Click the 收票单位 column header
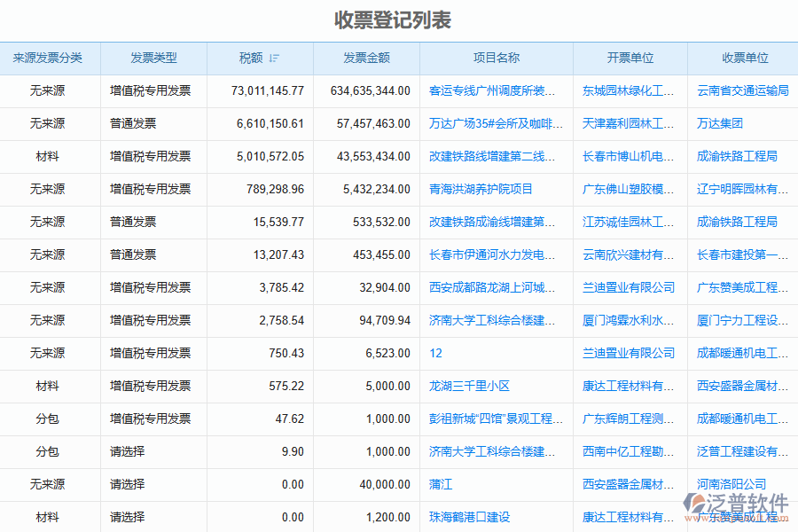Image resolution: width=798 pixels, height=532 pixels. (x=744, y=59)
